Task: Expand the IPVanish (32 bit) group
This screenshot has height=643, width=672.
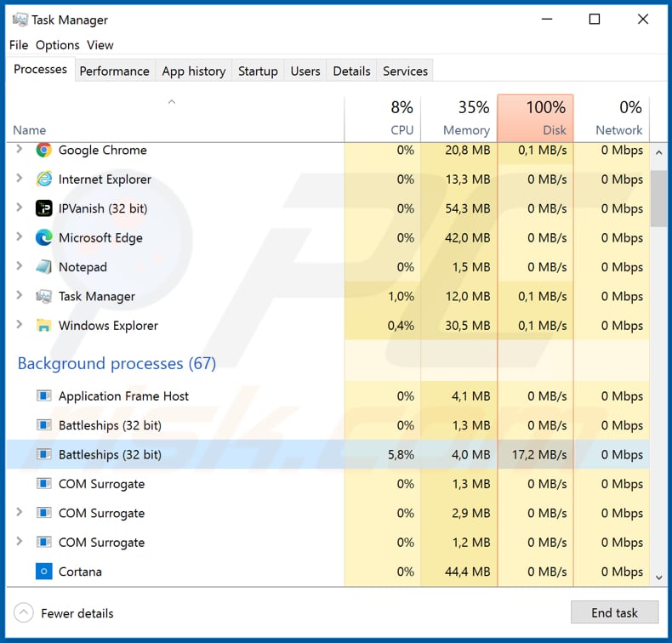Action: pyautogui.click(x=20, y=208)
